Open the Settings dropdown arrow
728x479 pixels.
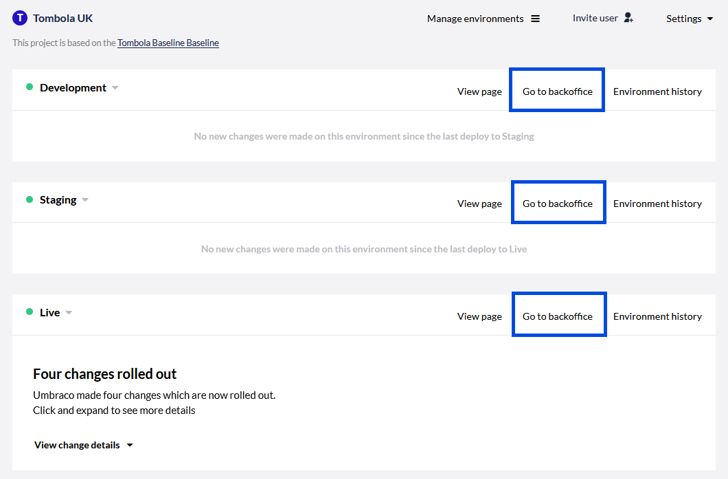[x=710, y=19]
